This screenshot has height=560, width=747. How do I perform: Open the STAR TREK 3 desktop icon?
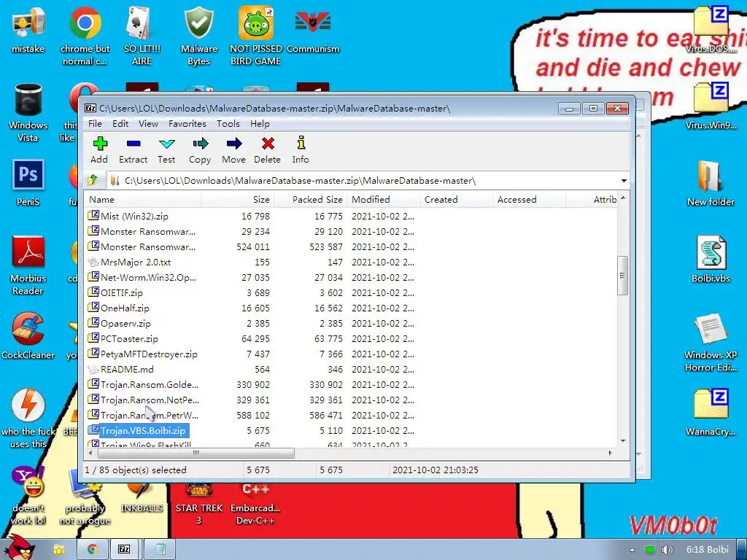(199, 505)
